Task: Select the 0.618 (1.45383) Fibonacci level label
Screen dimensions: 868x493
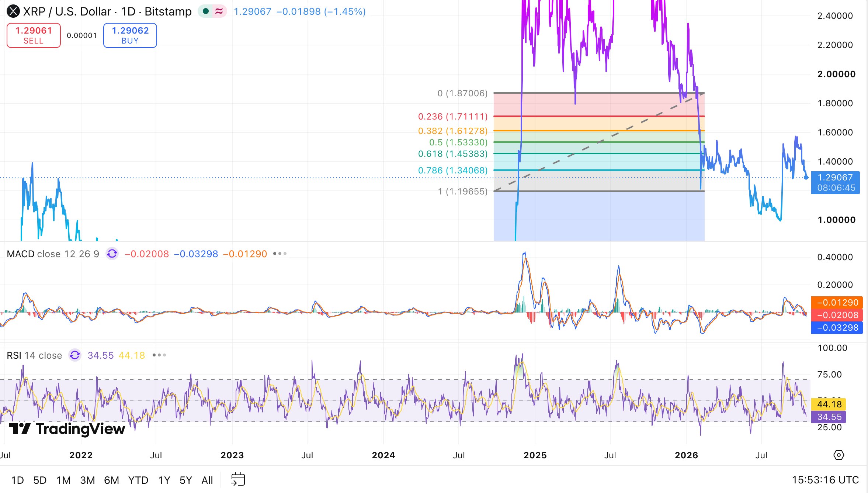Action: point(453,154)
